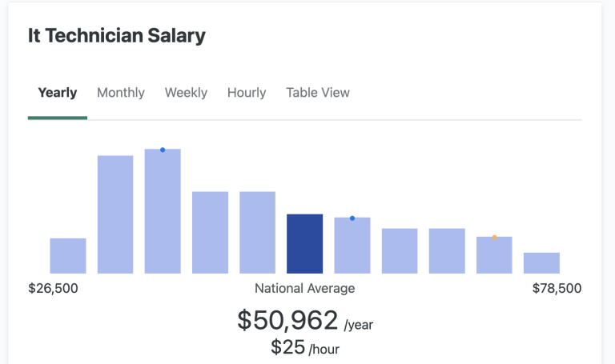The image size is (615, 364).
Task: Switch to the Monthly tab
Action: pyautogui.click(x=121, y=93)
